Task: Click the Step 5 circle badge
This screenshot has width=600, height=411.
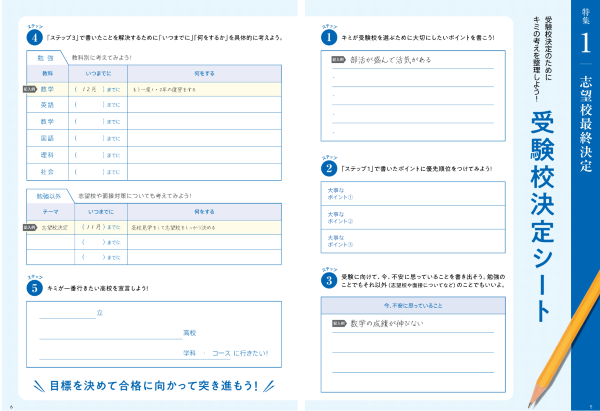Action: (x=33, y=290)
